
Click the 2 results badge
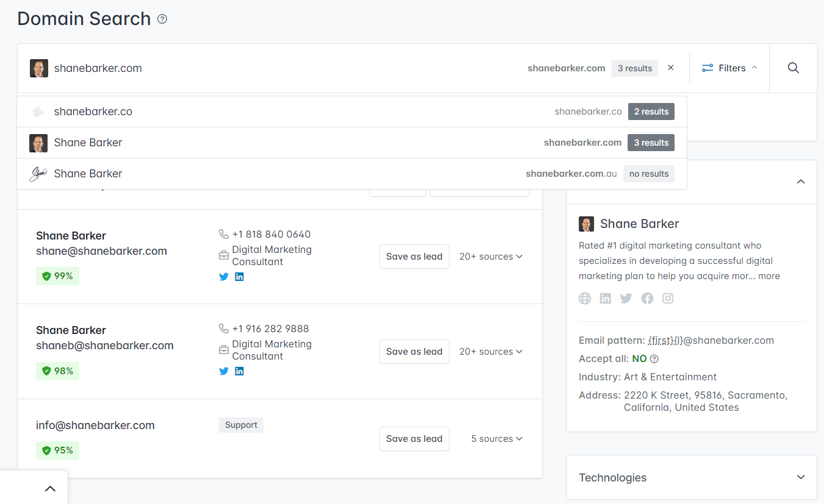click(x=651, y=112)
